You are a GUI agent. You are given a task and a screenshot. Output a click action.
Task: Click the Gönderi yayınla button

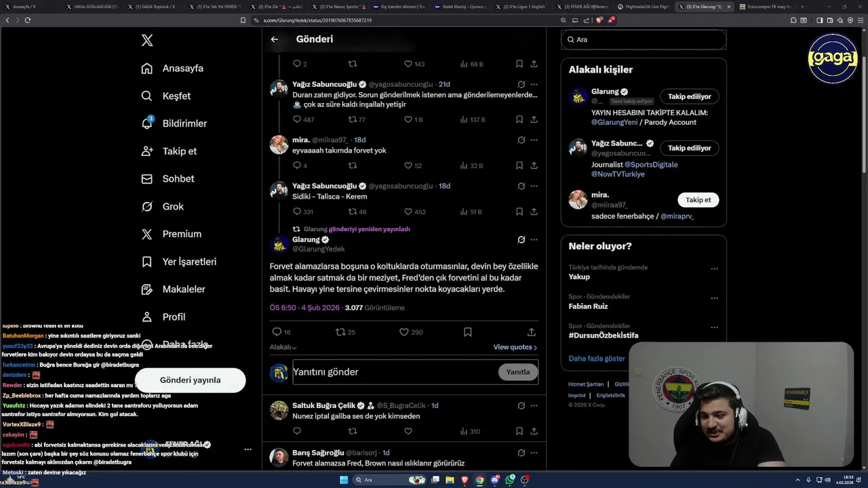[190, 380]
